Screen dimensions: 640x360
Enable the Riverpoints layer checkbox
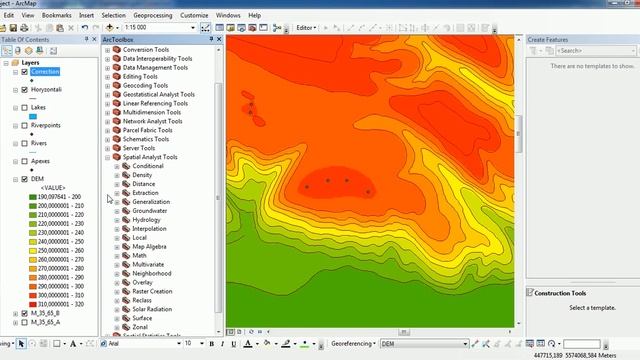point(24,126)
